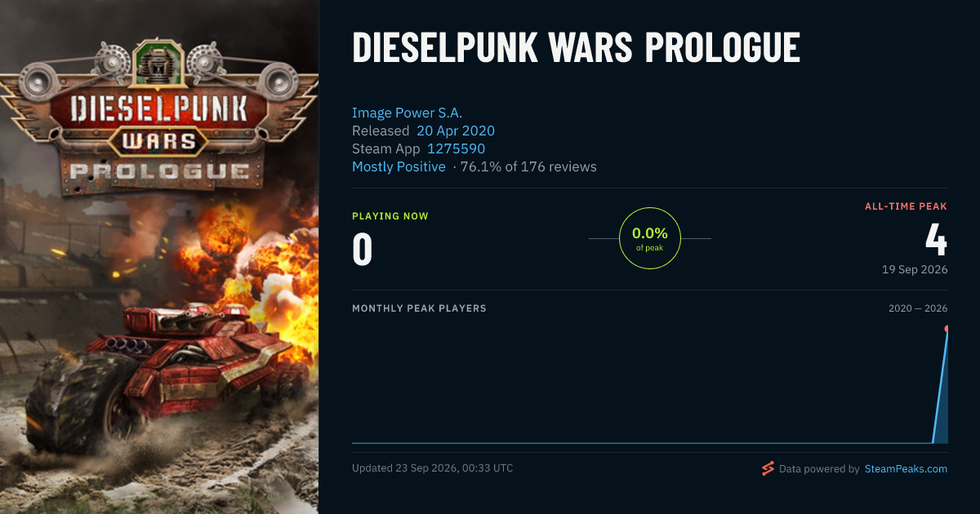Click the release date 20 Apr 2020
The width and height of the screenshot is (980, 514).
(456, 131)
